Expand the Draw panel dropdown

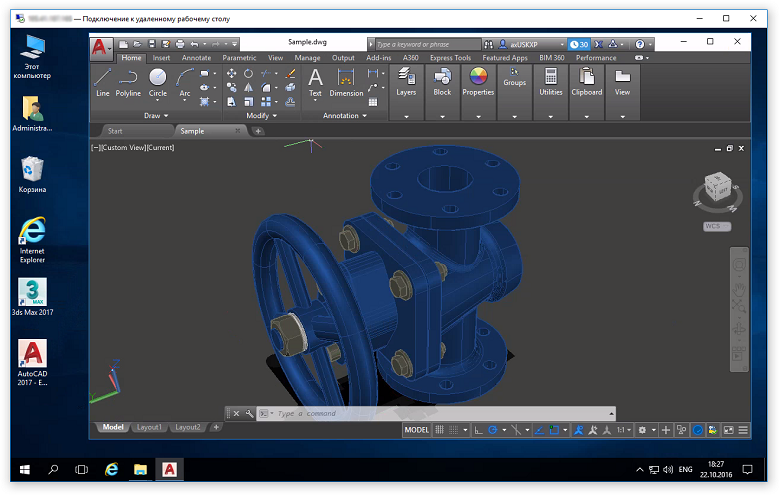tap(156, 115)
